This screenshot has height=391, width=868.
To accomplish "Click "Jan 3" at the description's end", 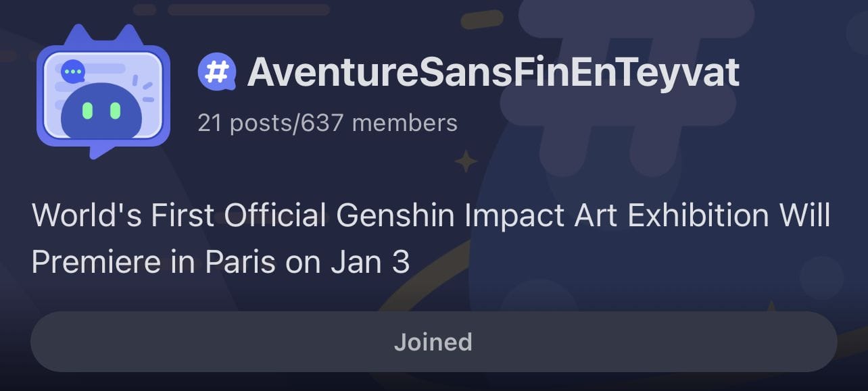I will click(x=370, y=262).
